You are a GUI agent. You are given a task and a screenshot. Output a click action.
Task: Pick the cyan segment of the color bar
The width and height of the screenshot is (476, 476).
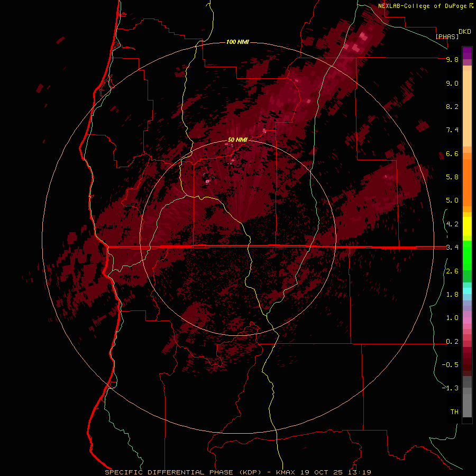[x=467, y=290]
